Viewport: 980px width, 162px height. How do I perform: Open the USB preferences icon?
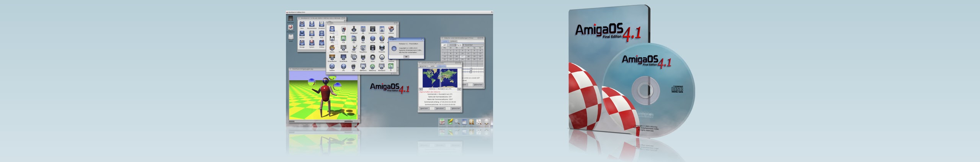click(353, 67)
